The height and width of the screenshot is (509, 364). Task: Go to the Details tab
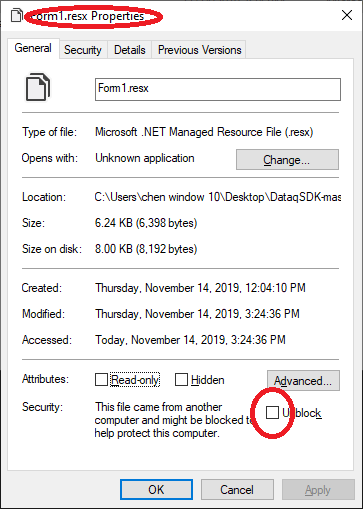point(130,50)
